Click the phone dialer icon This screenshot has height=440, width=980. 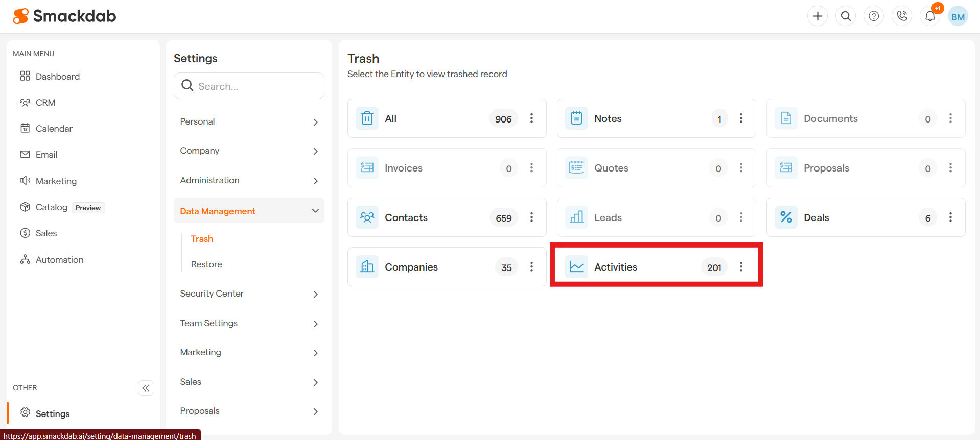[x=902, y=16]
